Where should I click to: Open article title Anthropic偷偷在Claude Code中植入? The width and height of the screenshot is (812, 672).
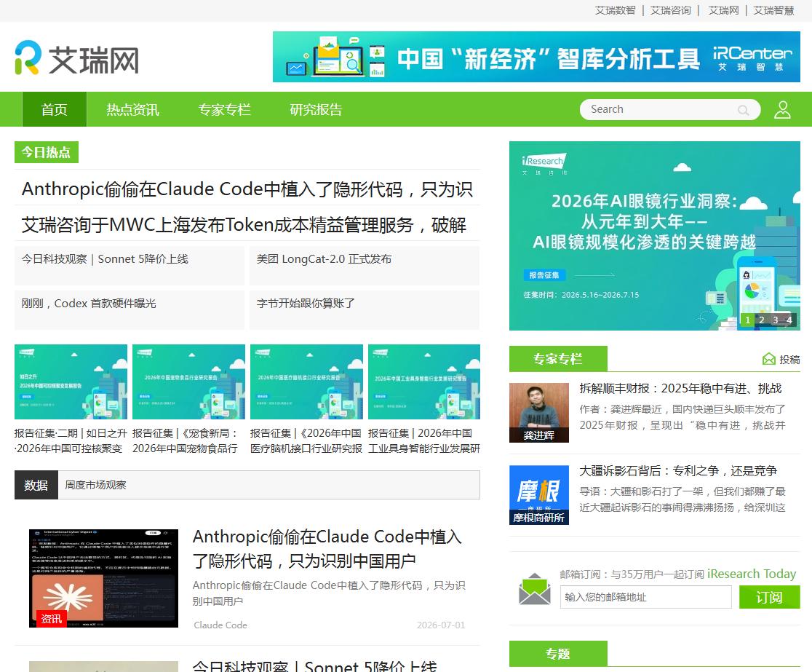(327, 549)
